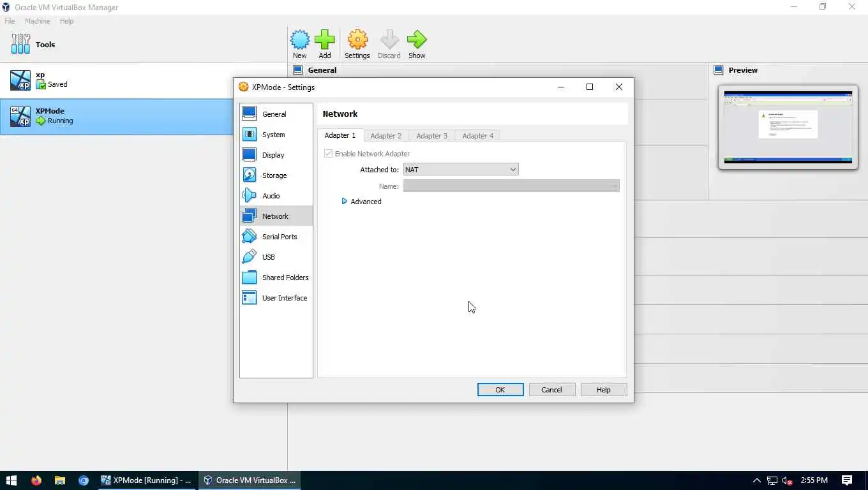Screen dimensions: 868x490
Task: Click Oracle VM VirtualBox taskbar button
Action: pos(250,480)
